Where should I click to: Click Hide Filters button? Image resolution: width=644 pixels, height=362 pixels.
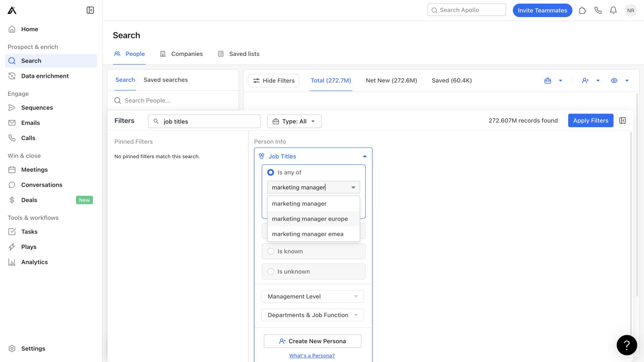[274, 81]
